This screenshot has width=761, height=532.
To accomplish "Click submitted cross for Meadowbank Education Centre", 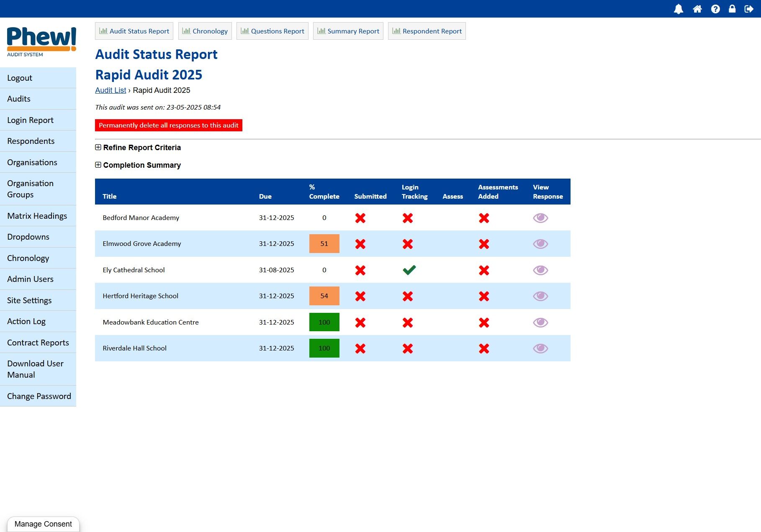I will pos(360,322).
